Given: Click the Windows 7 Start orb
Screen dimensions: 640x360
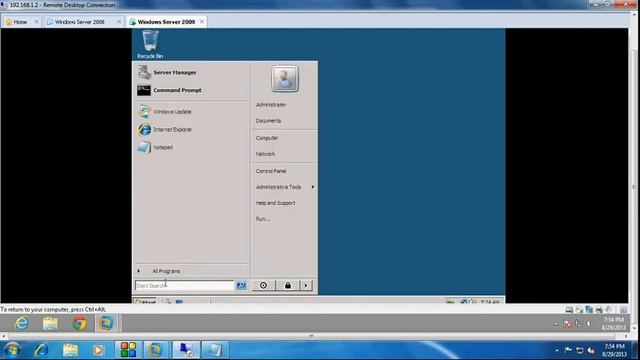Looking at the screenshot, I should click(x=12, y=350).
